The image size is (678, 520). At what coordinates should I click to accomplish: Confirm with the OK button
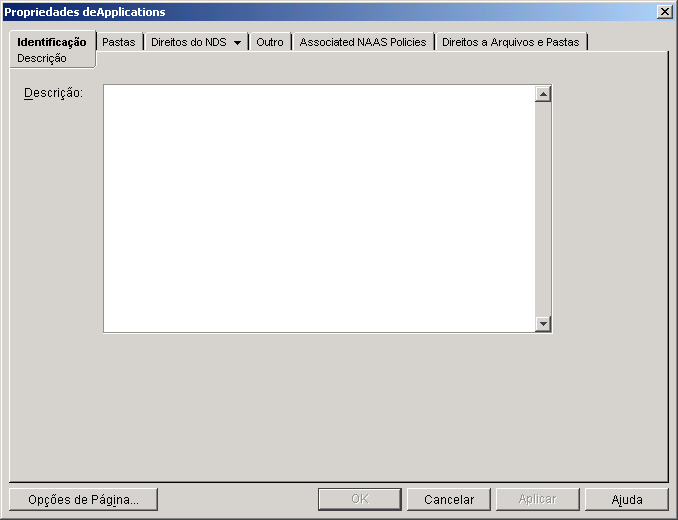click(360, 500)
